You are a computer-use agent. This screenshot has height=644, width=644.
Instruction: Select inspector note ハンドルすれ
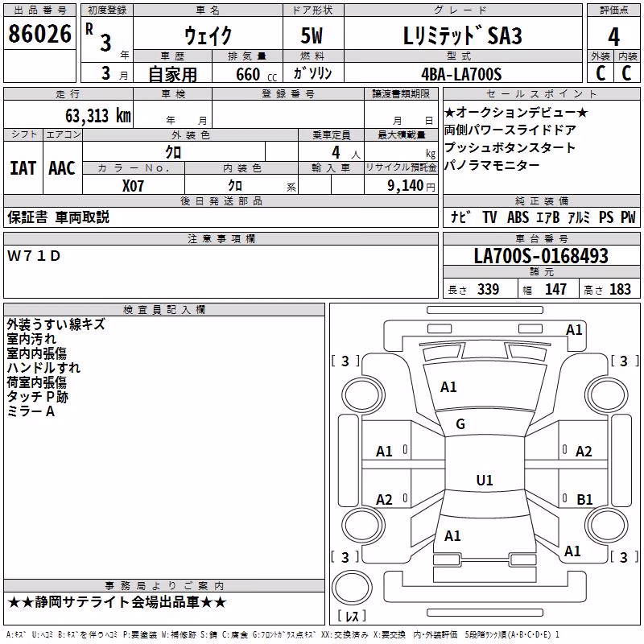[43, 368]
